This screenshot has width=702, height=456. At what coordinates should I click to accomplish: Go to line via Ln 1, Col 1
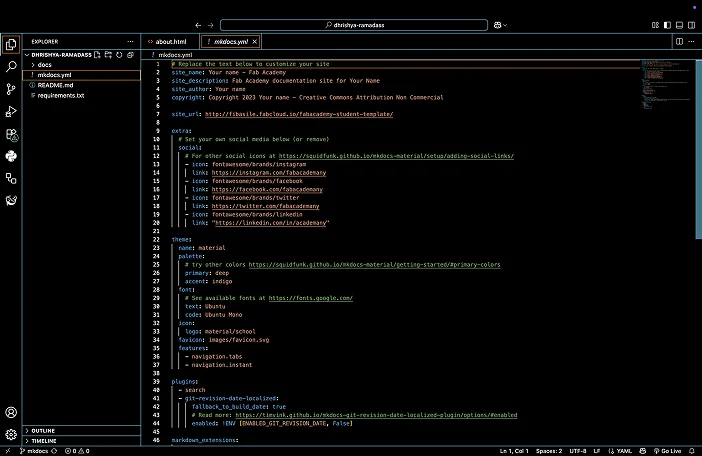[514, 451]
